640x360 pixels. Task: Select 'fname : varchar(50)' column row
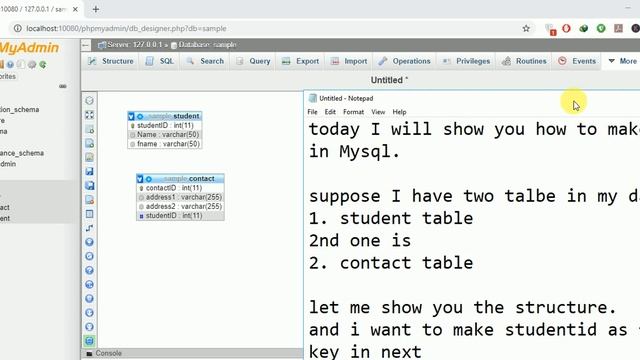[165, 144]
